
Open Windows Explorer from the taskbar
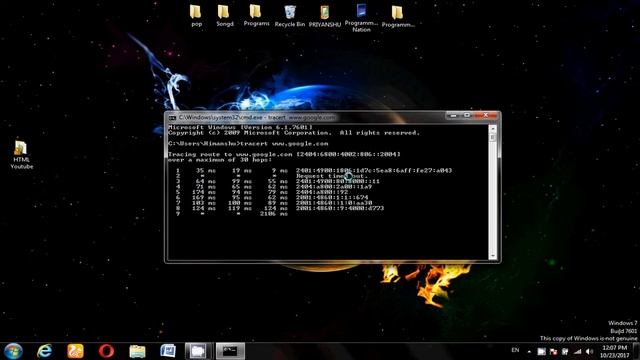pyautogui.click(x=137, y=351)
